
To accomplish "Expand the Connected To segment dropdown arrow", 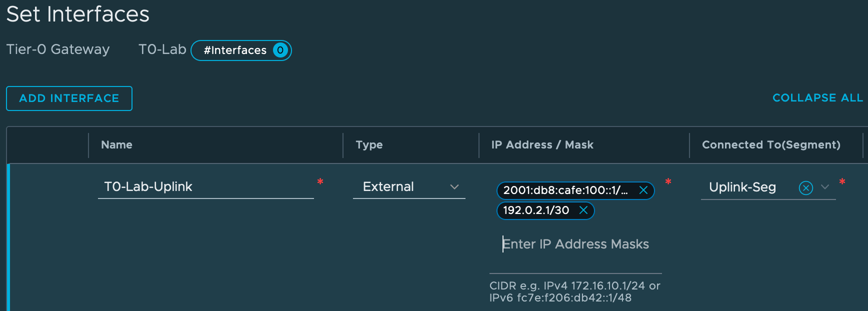I will (825, 187).
